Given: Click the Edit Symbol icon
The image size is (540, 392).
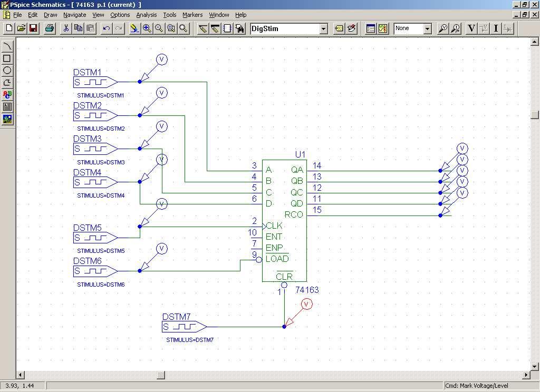Looking at the screenshot, I should (x=351, y=28).
